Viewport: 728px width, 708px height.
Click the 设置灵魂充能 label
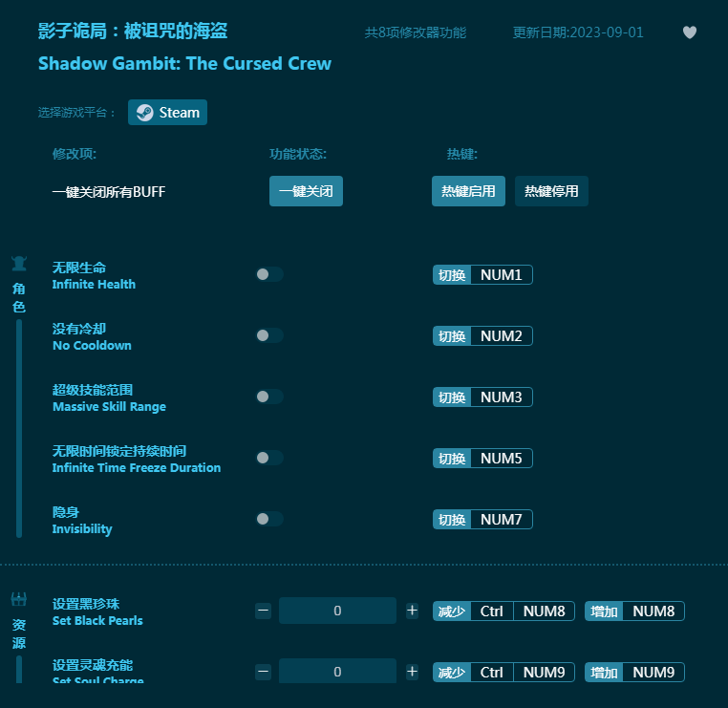[x=93, y=665]
